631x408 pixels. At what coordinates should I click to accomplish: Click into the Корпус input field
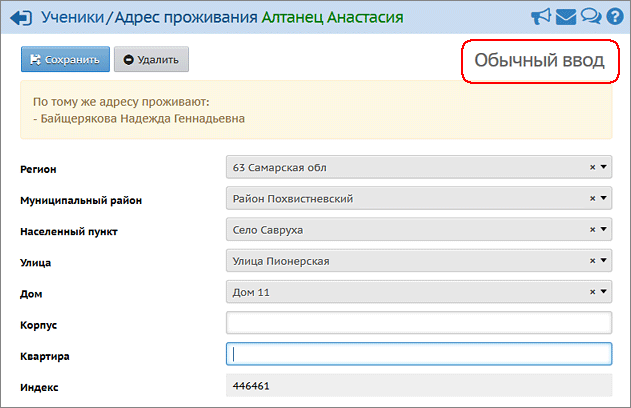[x=419, y=323]
